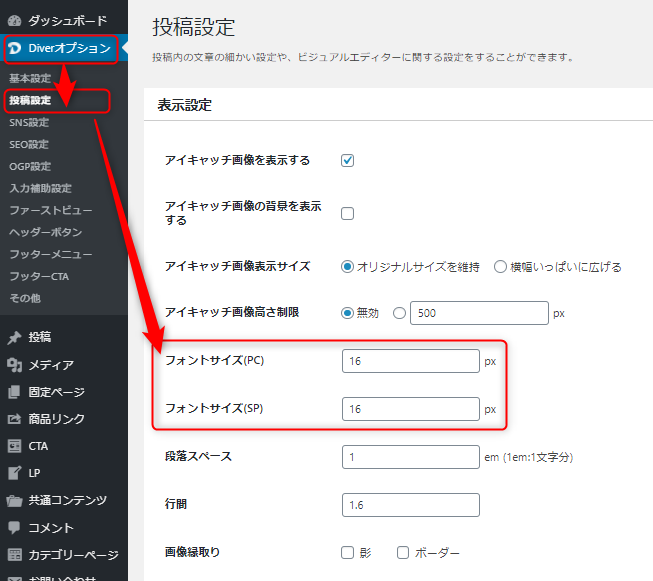This screenshot has height=581, width=653.
Task: Open OGP設定 submenu item
Action: 30,167
